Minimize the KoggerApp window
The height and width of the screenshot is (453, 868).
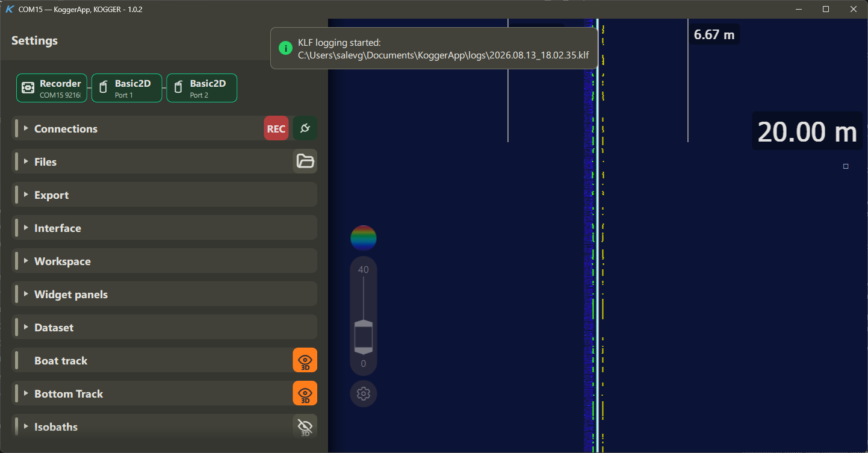799,9
